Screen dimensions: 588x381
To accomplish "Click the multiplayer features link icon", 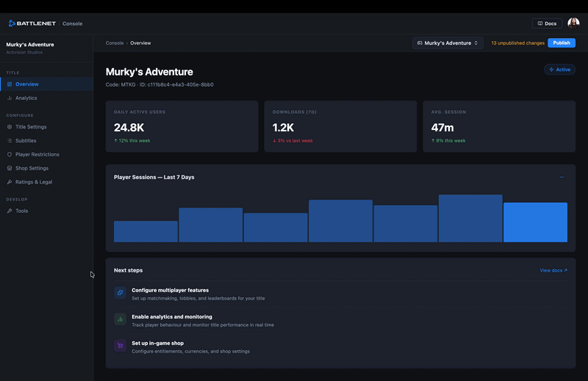I will coord(120,293).
